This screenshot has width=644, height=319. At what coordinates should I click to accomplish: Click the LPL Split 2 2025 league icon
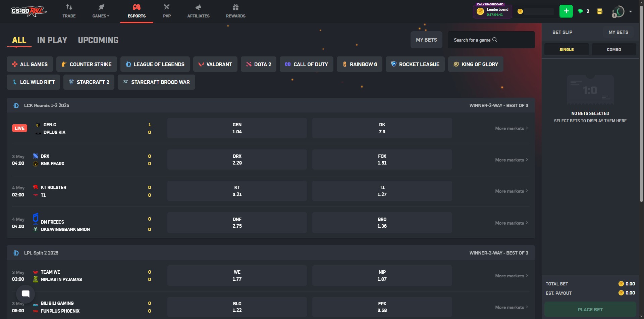tap(16, 253)
